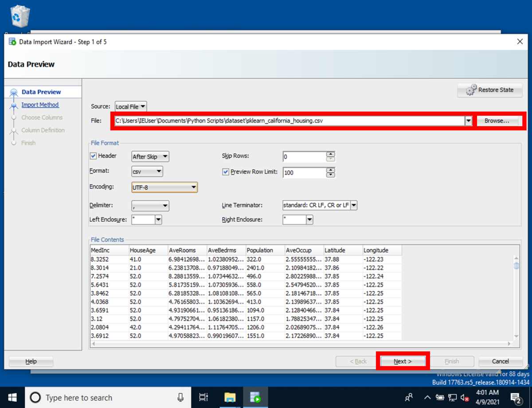This screenshot has width=532, height=408.
Task: Open the Windows Start menu
Action: 12,397
